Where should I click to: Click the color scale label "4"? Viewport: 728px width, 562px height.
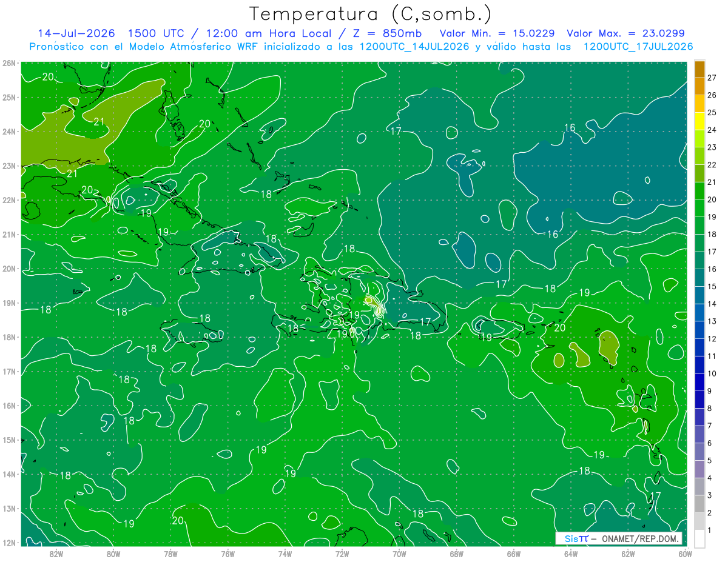coord(710,478)
